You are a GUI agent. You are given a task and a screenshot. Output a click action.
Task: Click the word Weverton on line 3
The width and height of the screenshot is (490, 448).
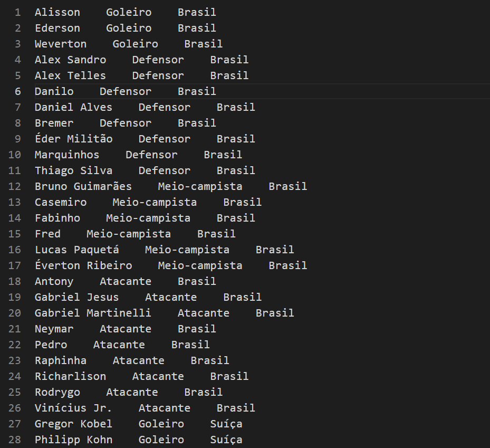point(61,44)
